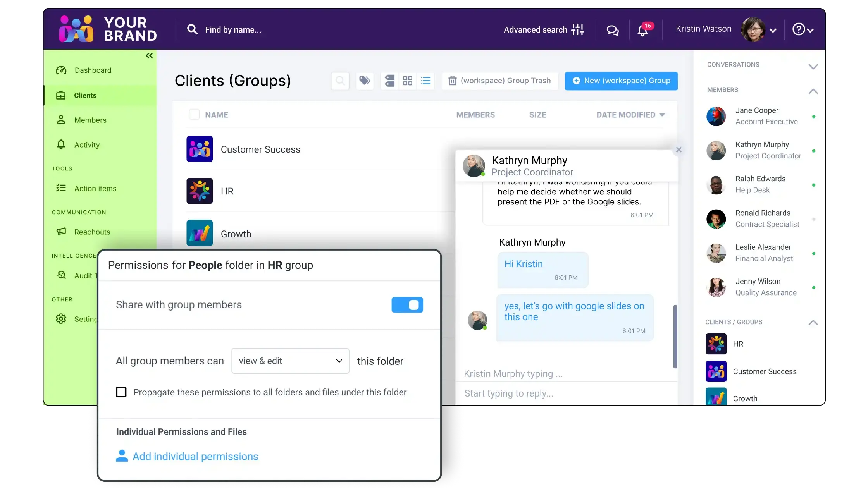Expand the CONVERSATIONS section
The image size is (868, 488).
(x=813, y=66)
